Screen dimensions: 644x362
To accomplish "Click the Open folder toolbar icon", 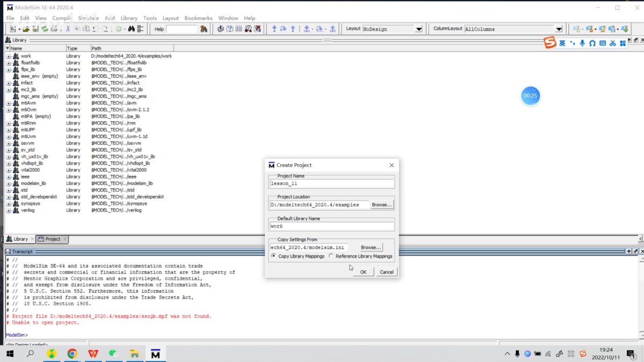I will click(26, 29).
